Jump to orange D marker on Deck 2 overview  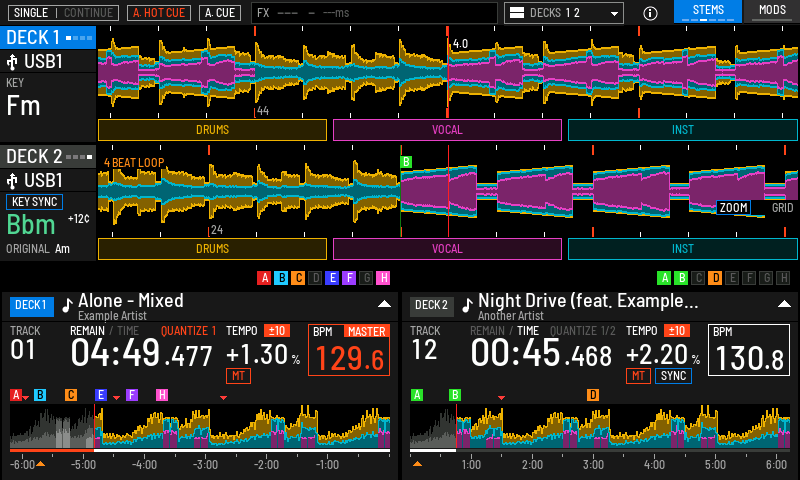[x=592, y=395]
